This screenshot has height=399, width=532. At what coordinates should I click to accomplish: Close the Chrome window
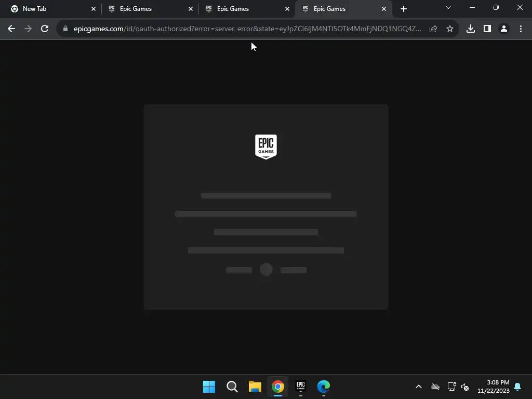click(520, 7)
